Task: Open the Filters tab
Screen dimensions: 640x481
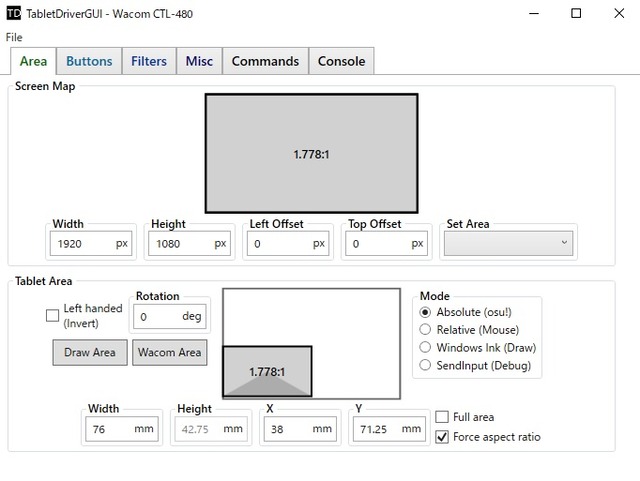Action: 149,61
